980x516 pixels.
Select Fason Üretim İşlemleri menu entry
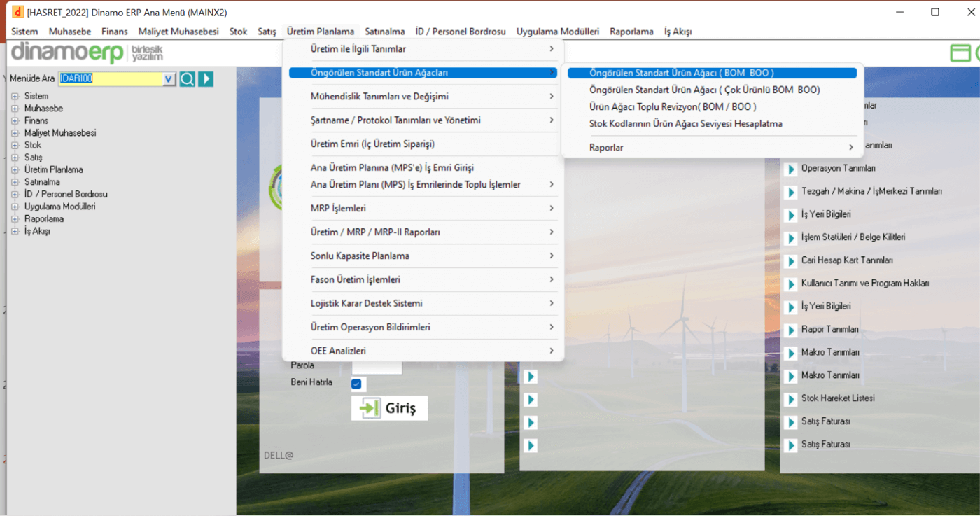coord(423,280)
